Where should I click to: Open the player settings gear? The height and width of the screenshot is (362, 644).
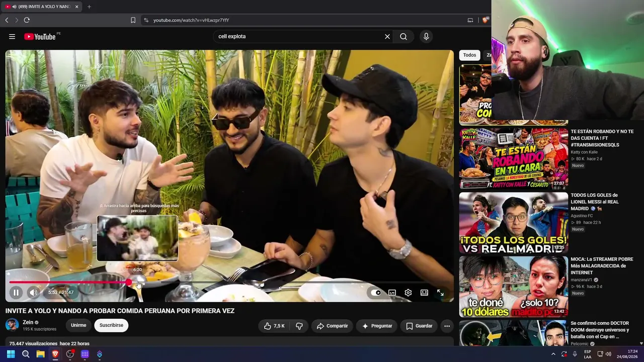pos(408,293)
